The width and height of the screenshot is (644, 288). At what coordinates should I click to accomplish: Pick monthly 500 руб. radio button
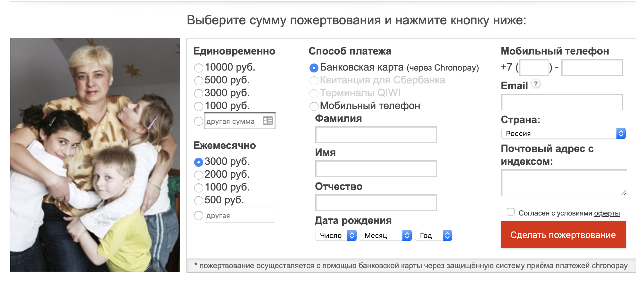[199, 200]
